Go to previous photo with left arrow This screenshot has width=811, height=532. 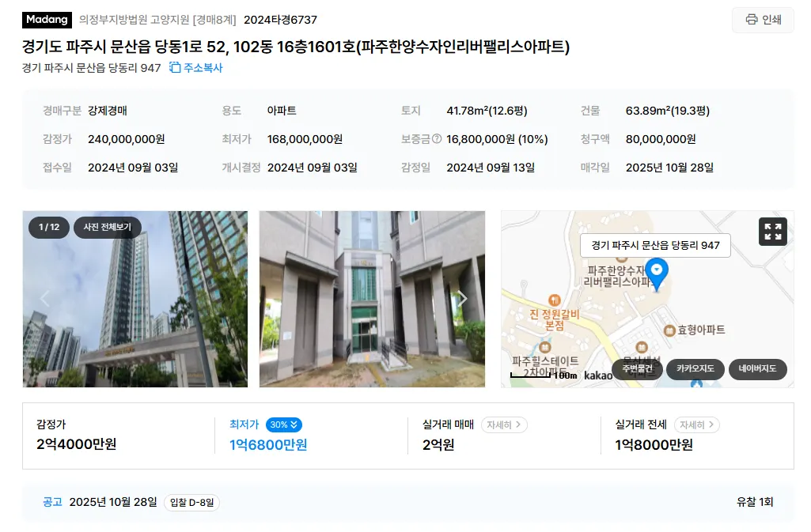click(x=45, y=298)
